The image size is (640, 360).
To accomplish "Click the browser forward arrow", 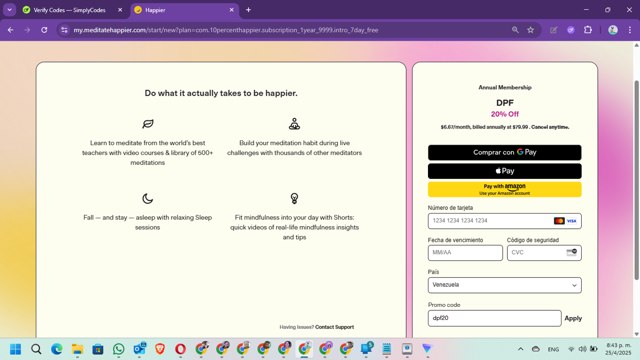I will point(27,30).
